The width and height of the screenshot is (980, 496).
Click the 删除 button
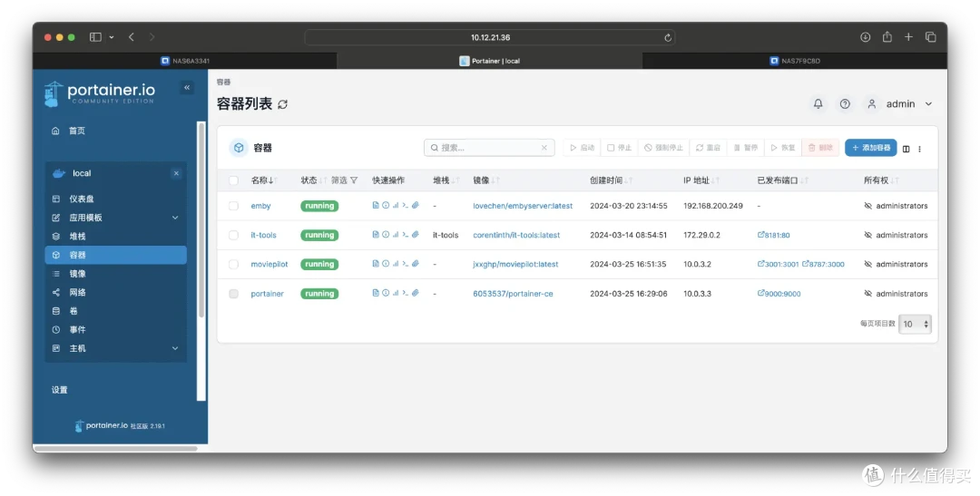click(x=820, y=148)
